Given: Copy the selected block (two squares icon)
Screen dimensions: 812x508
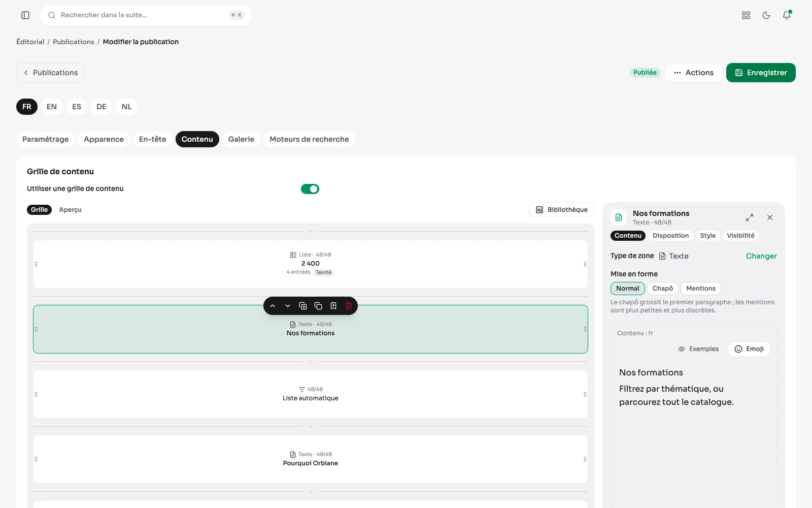Looking at the screenshot, I should pos(318,306).
